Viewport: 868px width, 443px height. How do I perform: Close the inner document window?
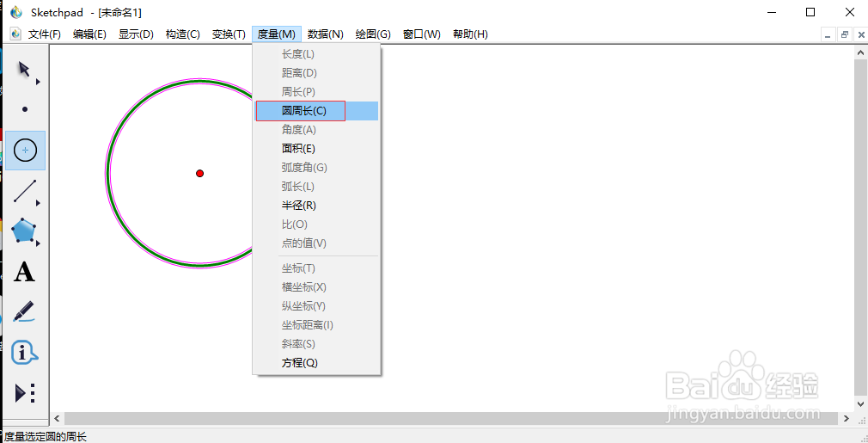tap(861, 34)
